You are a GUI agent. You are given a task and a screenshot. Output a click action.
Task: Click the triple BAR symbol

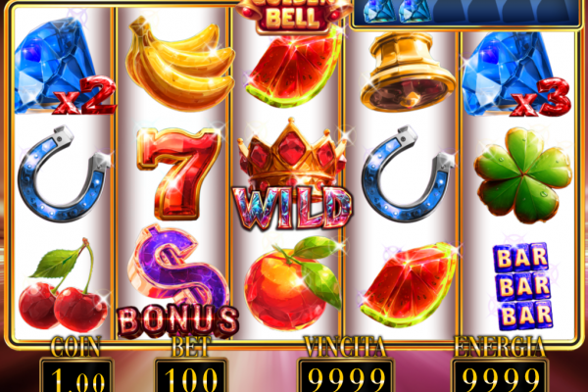[x=523, y=287]
